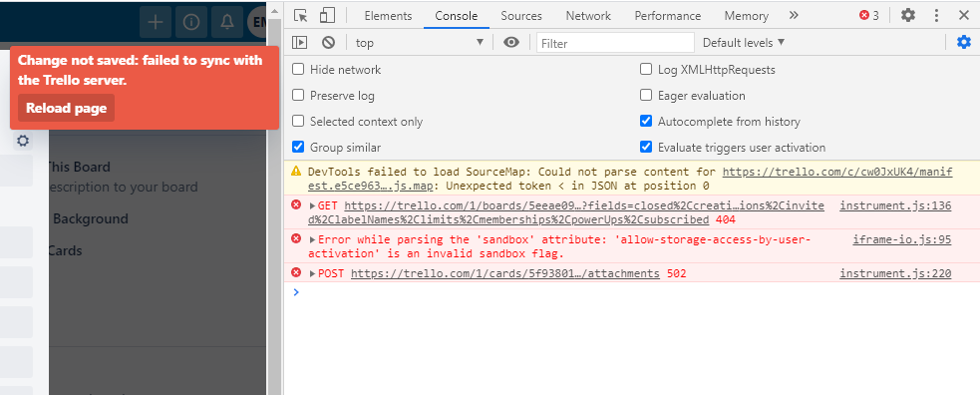The width and height of the screenshot is (980, 395).
Task: Expand the sandbox attribute error entry
Action: [x=313, y=239]
